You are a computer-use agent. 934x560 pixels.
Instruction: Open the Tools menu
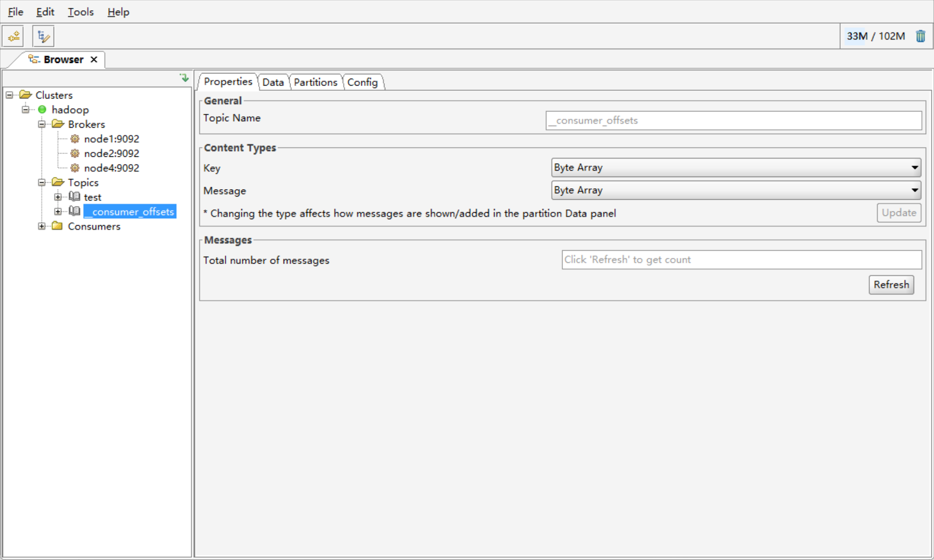point(80,12)
